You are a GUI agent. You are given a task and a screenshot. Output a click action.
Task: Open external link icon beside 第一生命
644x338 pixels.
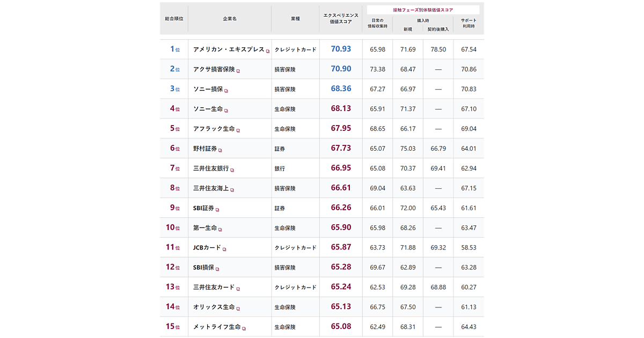(221, 230)
